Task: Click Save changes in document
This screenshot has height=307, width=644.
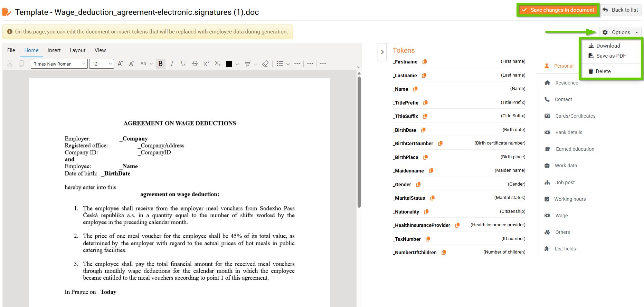Action: pos(558,10)
